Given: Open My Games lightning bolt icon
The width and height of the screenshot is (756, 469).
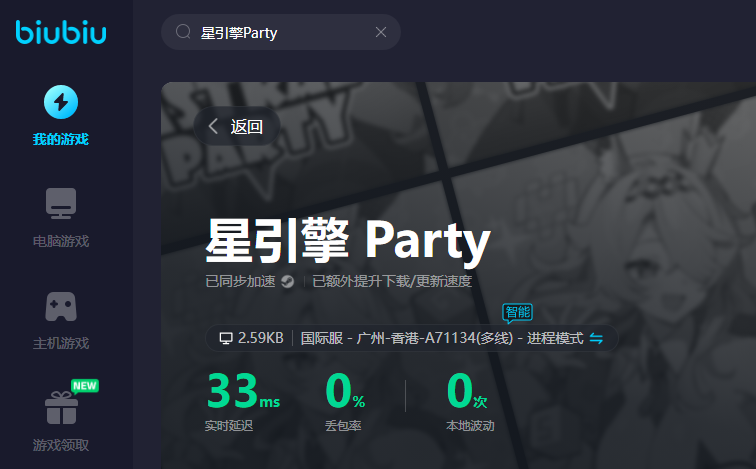Looking at the screenshot, I should point(61,102).
